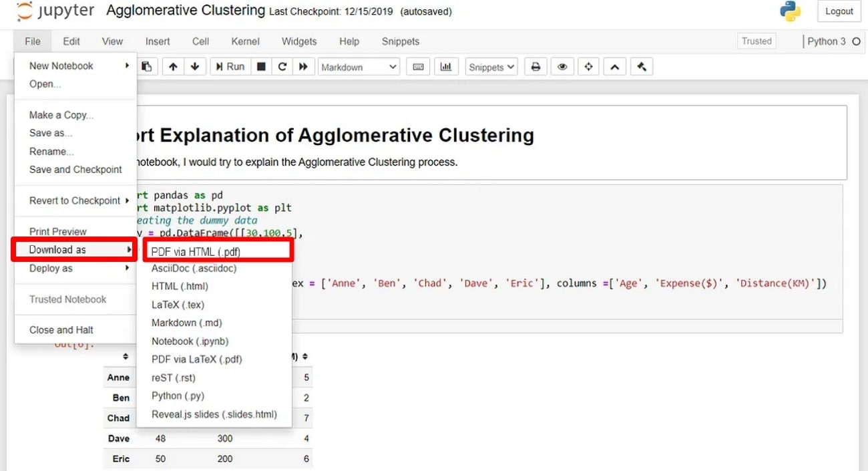Click the bar chart icon in the toolbar
Image resolution: width=868 pixels, height=471 pixels.
(x=446, y=67)
